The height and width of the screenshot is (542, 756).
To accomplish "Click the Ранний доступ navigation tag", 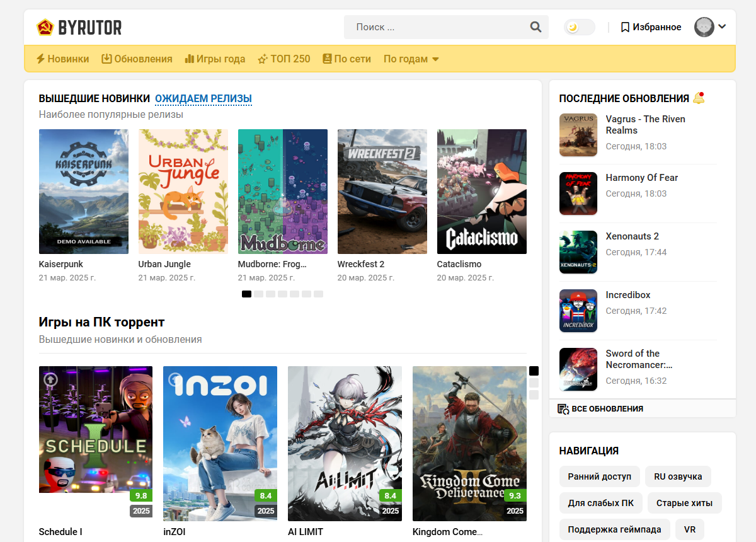I will 599,476.
